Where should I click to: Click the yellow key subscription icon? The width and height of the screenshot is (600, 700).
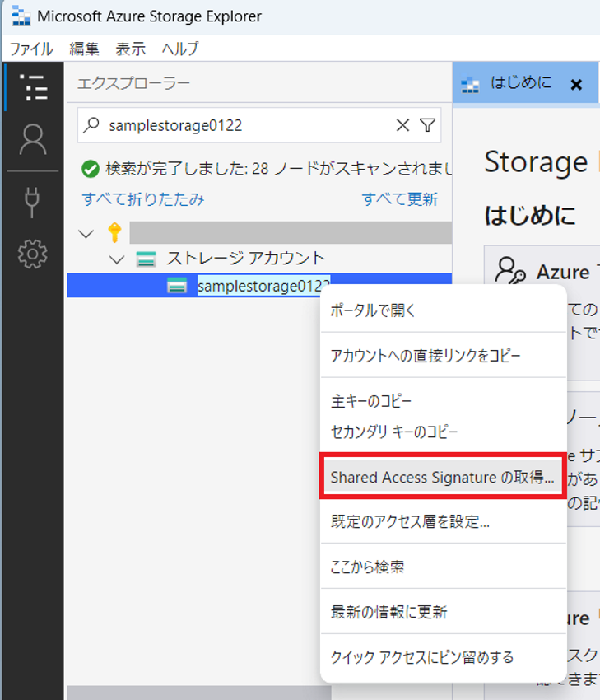click(114, 232)
